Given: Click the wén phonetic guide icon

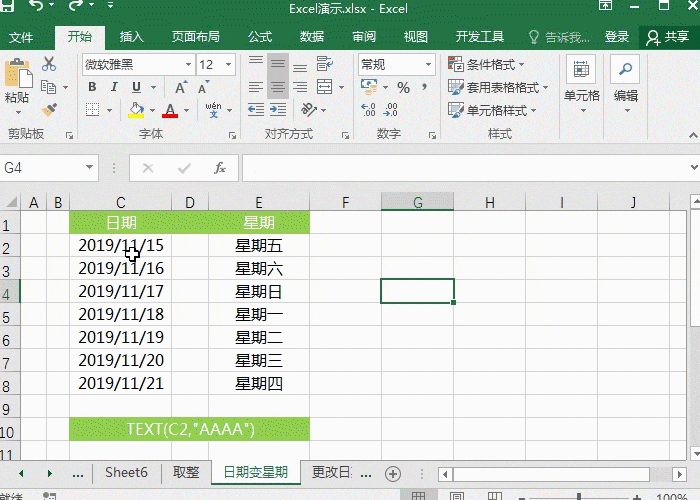Looking at the screenshot, I should click(x=213, y=109).
